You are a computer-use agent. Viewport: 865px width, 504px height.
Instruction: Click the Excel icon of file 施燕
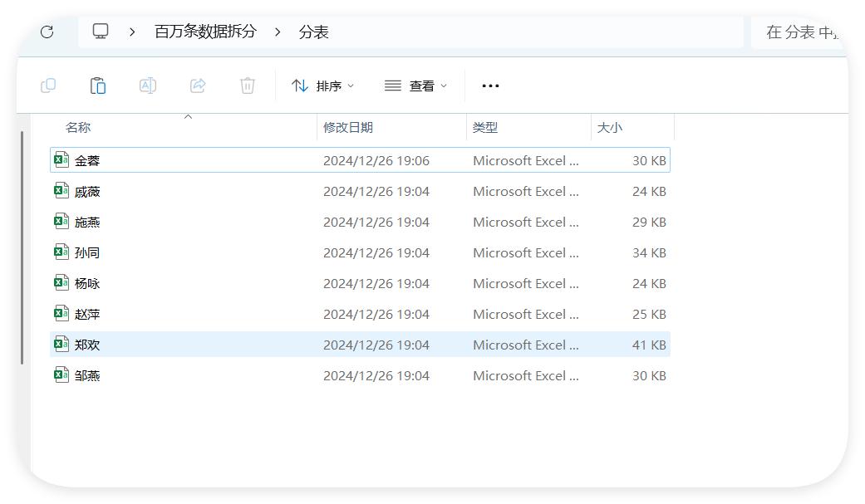(x=61, y=221)
